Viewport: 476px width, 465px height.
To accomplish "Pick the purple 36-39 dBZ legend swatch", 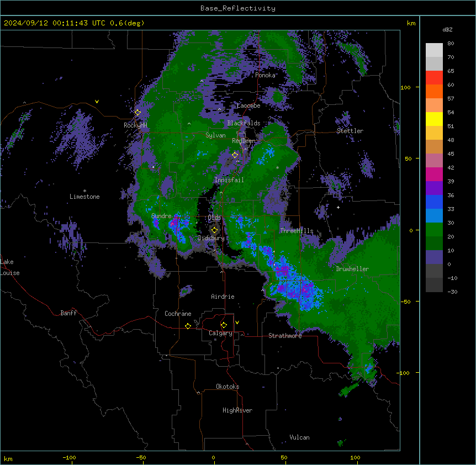I will coord(434,188).
